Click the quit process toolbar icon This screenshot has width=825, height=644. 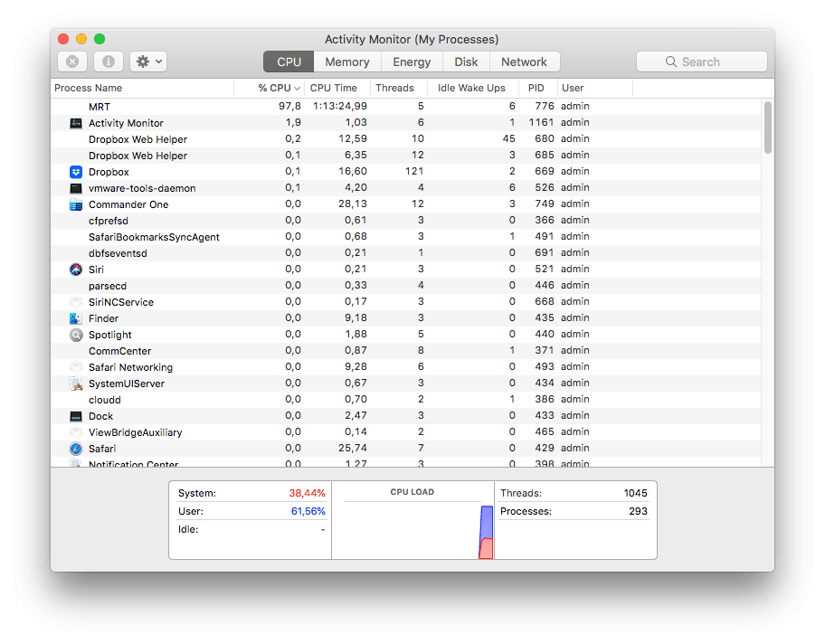click(x=72, y=62)
